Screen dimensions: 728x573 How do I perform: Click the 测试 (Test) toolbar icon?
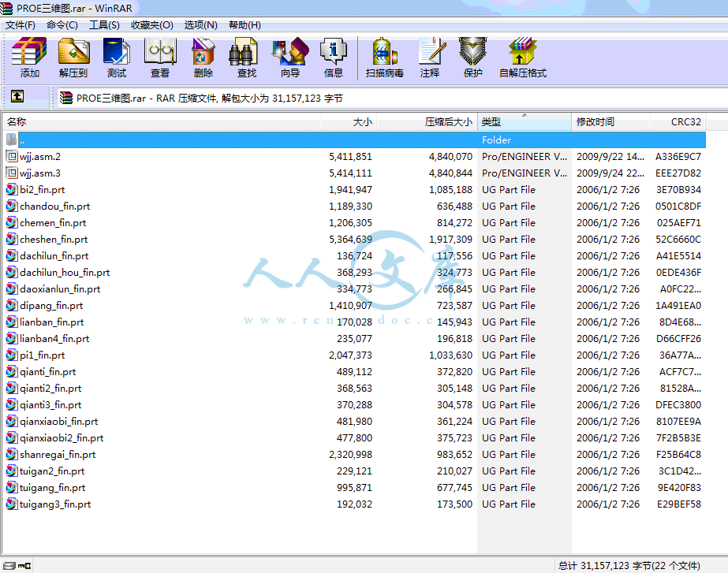coord(117,51)
